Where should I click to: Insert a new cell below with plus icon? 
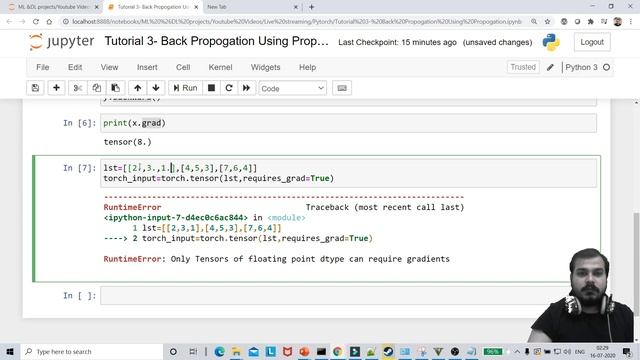click(56, 88)
